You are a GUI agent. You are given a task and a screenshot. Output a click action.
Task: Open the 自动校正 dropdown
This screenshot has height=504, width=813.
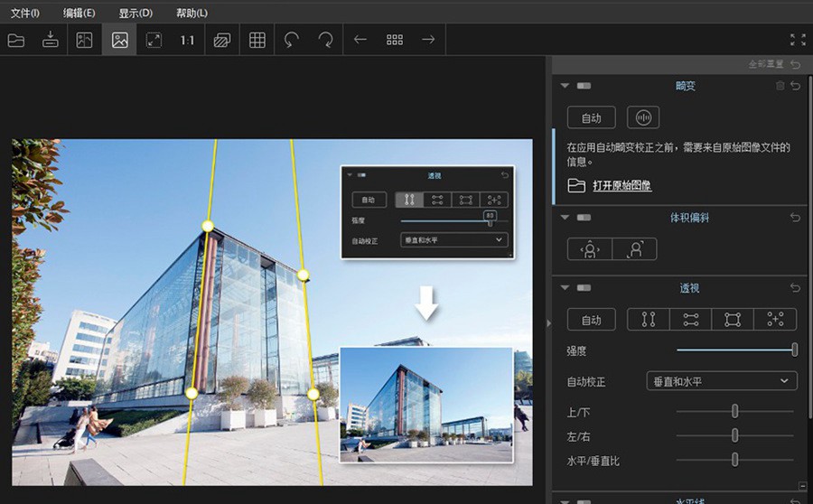pos(721,381)
